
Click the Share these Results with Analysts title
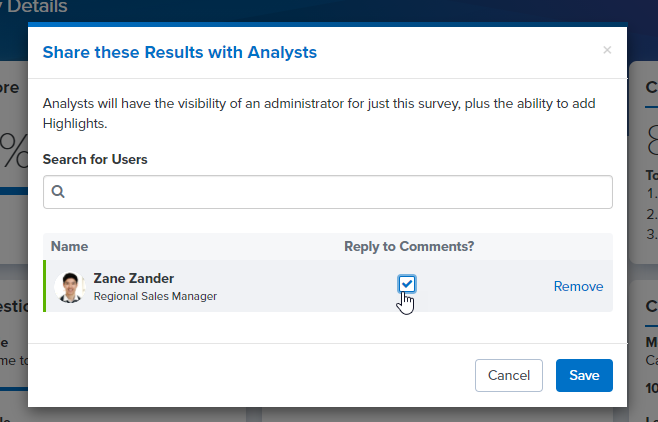click(x=180, y=52)
